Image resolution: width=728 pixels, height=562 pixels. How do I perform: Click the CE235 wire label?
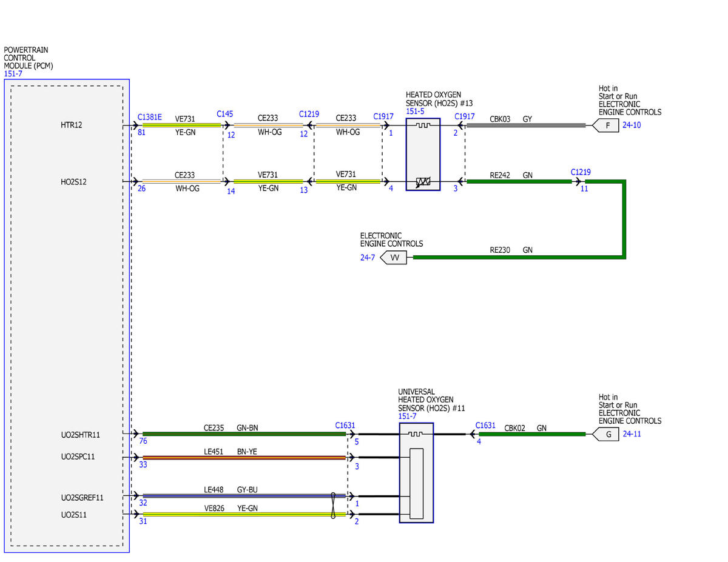coord(214,427)
